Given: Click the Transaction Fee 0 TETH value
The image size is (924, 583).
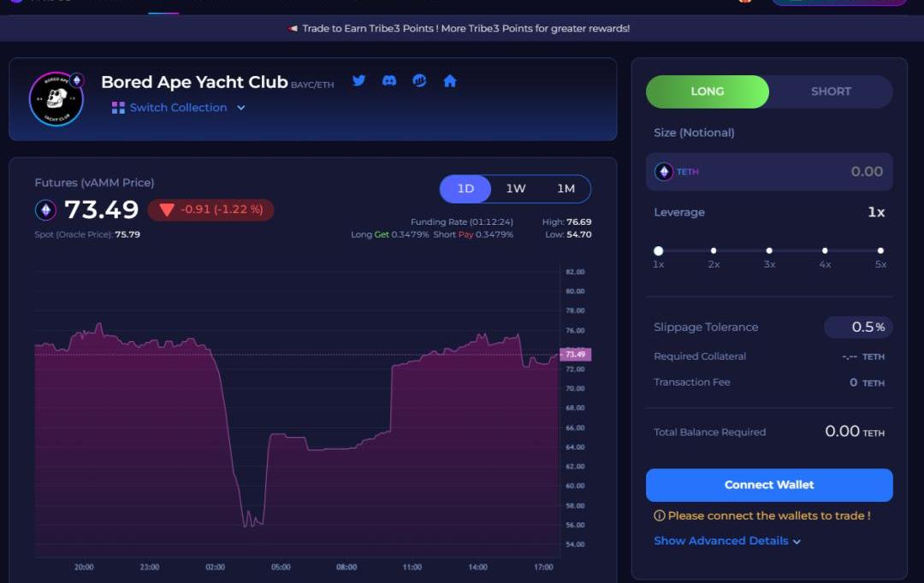Looking at the screenshot, I should 867,383.
